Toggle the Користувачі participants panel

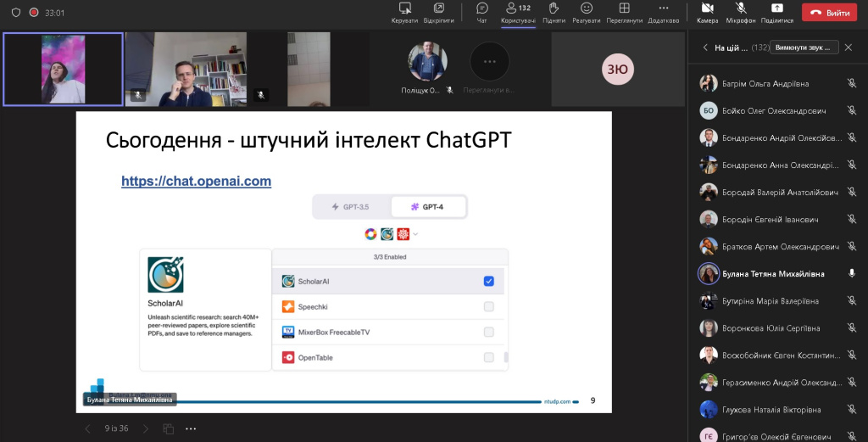[x=518, y=13]
